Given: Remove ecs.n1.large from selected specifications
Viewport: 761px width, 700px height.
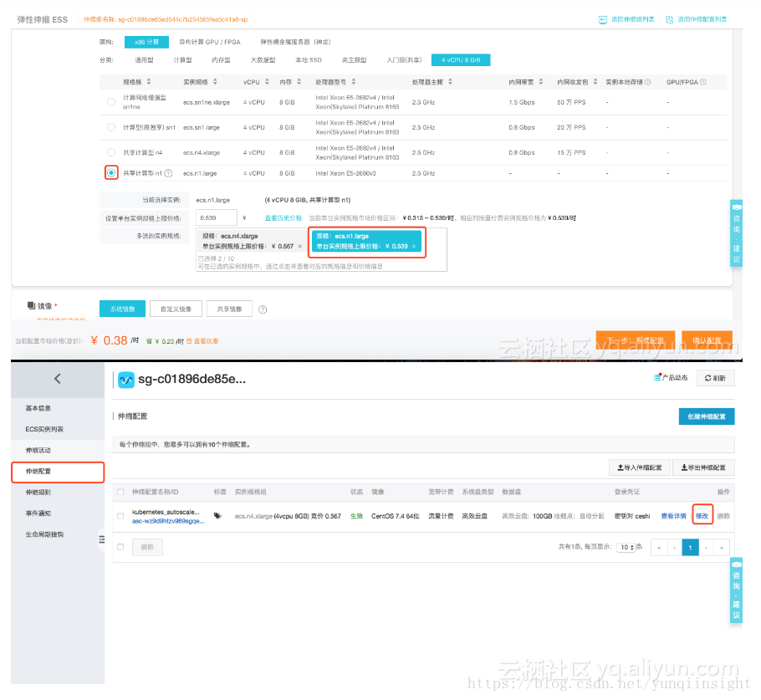Looking at the screenshot, I should 413,247.
